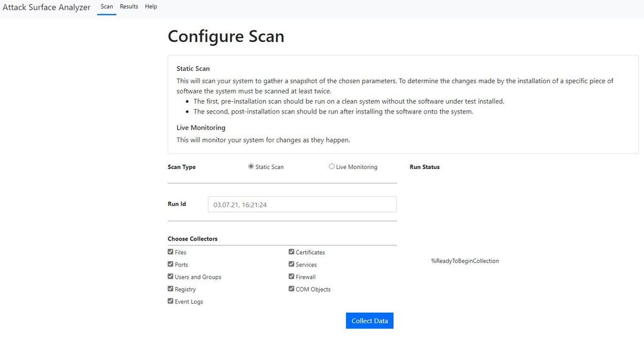Toggle the Event Logs checkbox

(170, 301)
